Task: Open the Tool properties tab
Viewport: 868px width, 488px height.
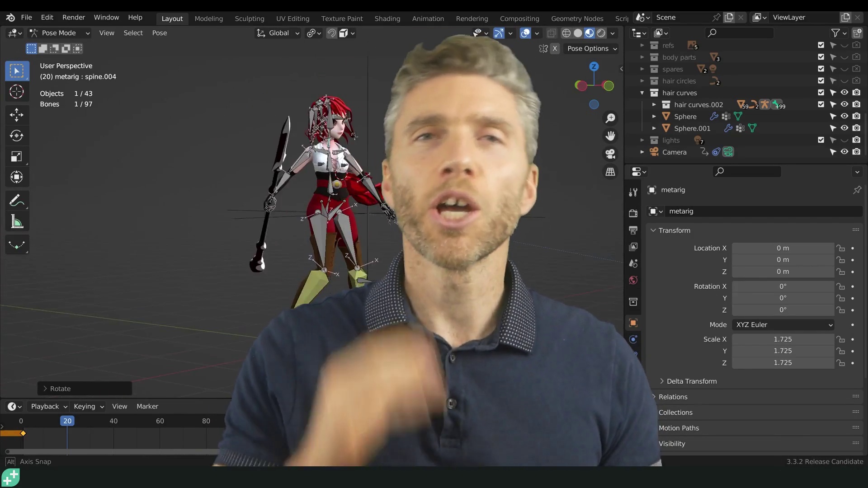Action: click(633, 192)
